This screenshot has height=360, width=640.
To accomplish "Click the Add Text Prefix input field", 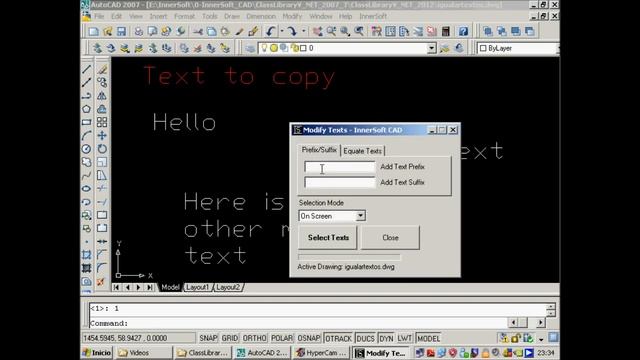I will point(340,167).
